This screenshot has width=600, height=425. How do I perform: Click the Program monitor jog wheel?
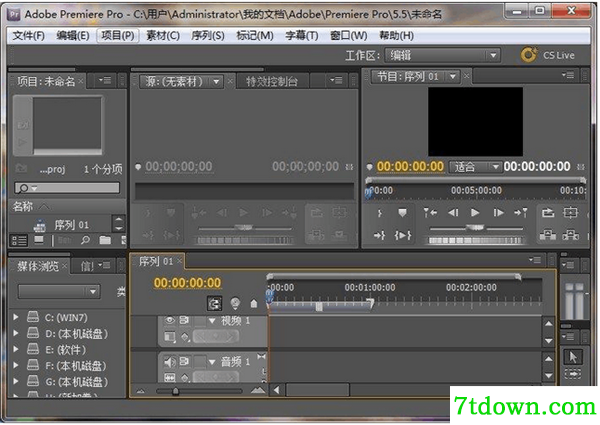coord(476,241)
